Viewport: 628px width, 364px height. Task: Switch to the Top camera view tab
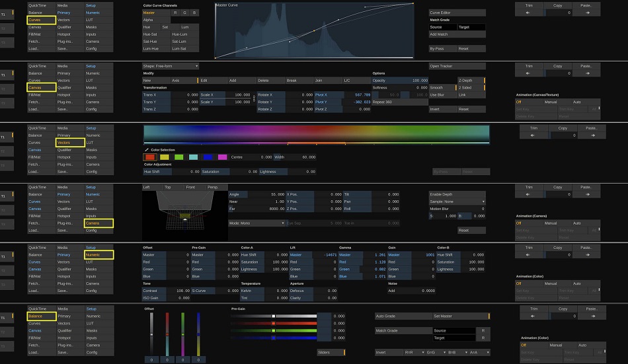(173, 187)
